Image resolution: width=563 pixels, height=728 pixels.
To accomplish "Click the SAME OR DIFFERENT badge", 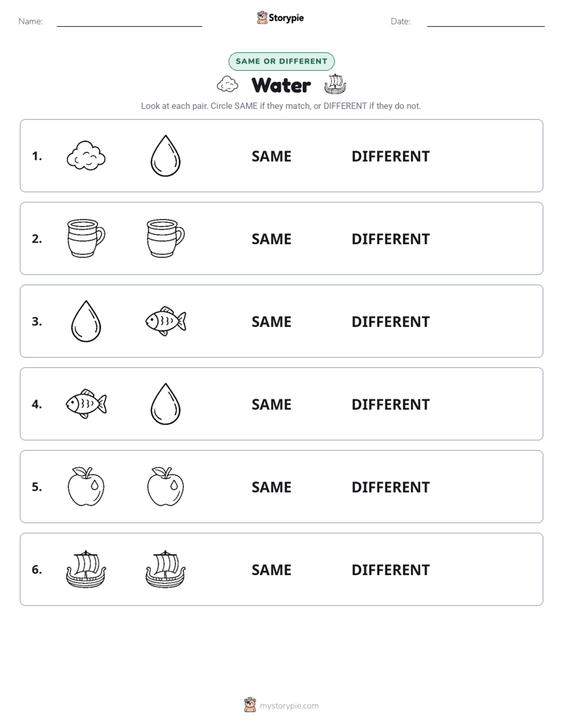I will [281, 61].
